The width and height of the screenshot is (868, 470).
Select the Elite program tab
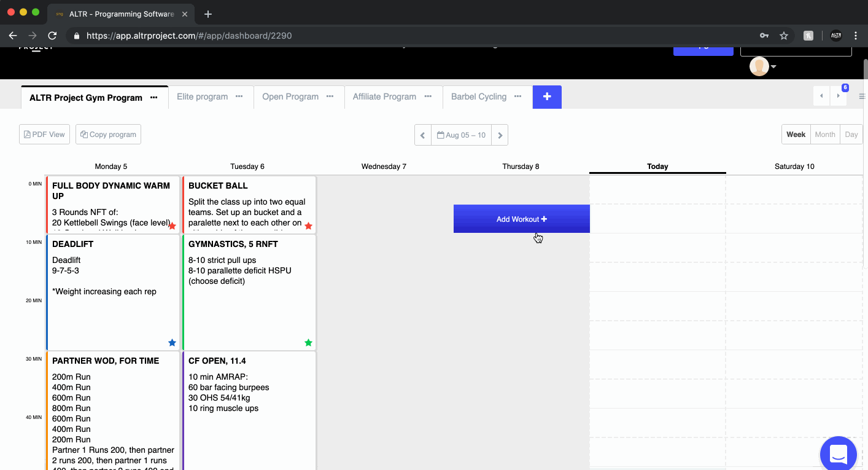coord(202,96)
